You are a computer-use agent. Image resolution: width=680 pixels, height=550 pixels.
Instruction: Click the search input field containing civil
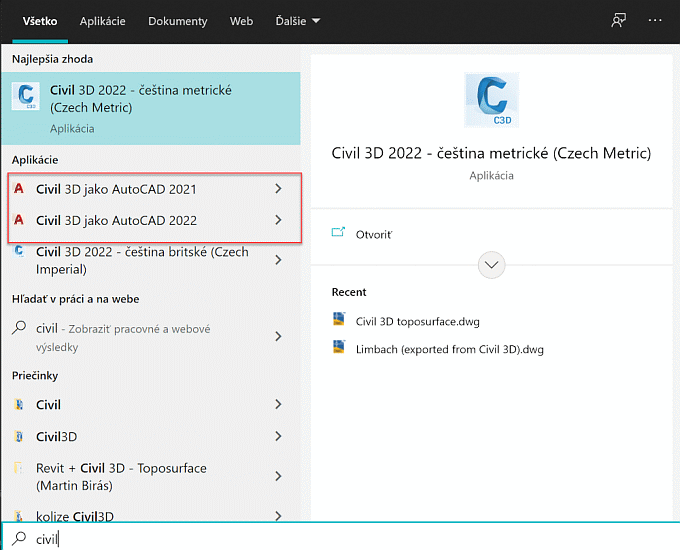tap(340, 539)
